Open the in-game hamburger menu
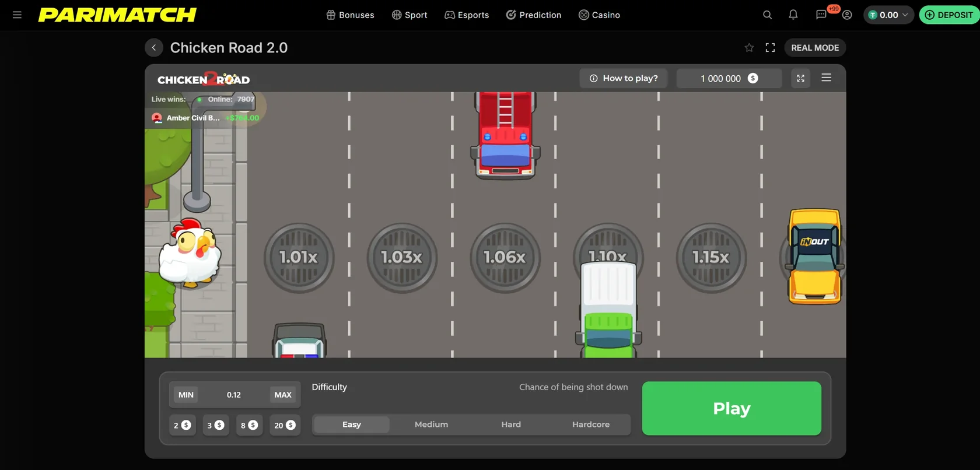Screen dimensions: 980x470 coord(826,78)
